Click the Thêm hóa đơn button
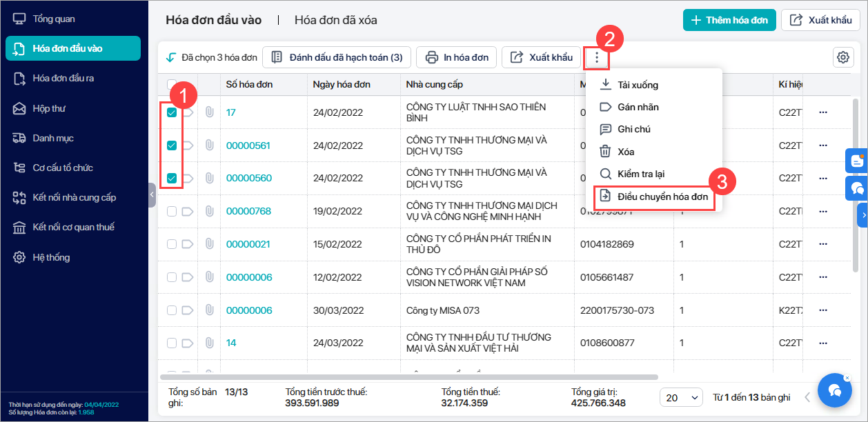The image size is (868, 422). [x=729, y=20]
